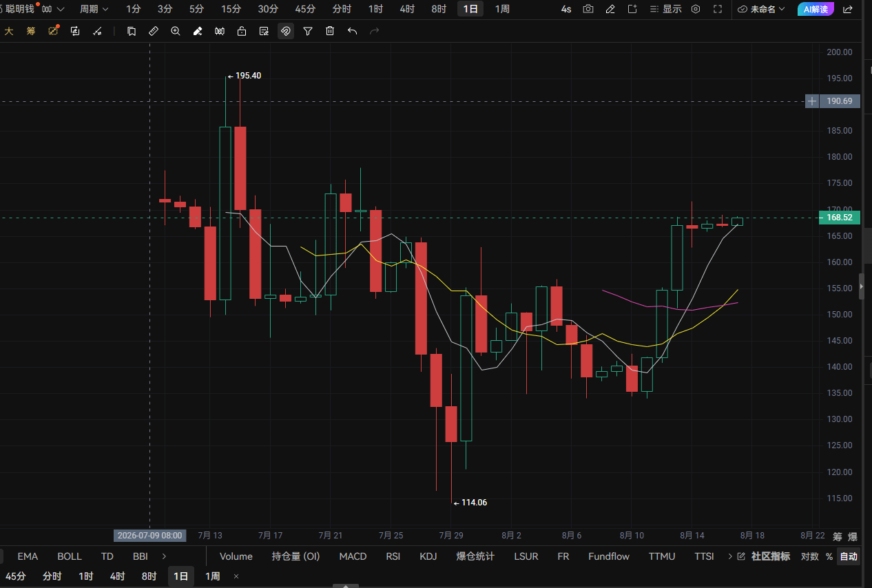Viewport: 872px width, 588px height.
Task: Expand more main indicators arrow after BBI
Action: [164, 556]
